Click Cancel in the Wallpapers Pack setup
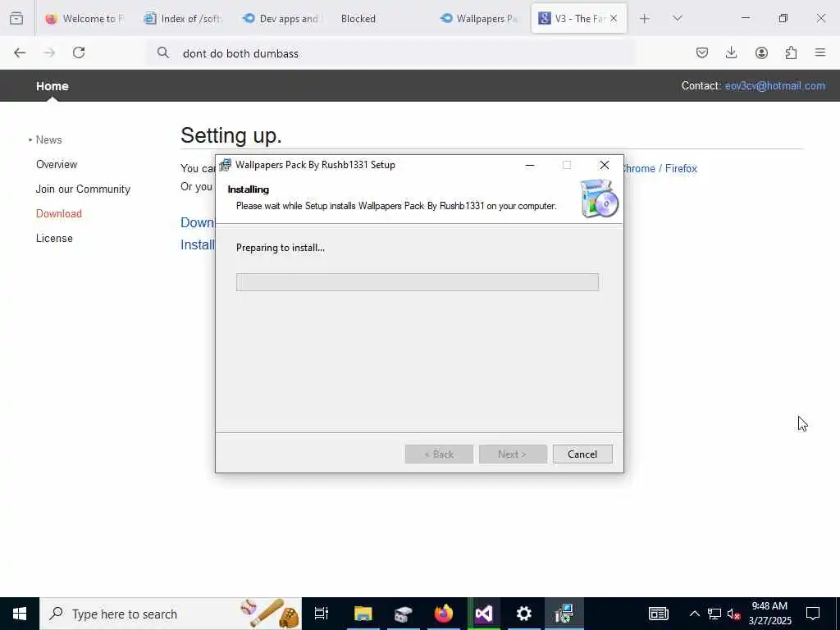The width and height of the screenshot is (840, 630). [582, 454]
